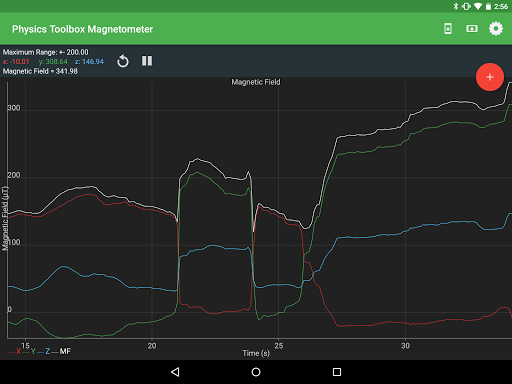Toggle the MF series in the legend
Image resolution: width=512 pixels, height=384 pixels.
61,351
